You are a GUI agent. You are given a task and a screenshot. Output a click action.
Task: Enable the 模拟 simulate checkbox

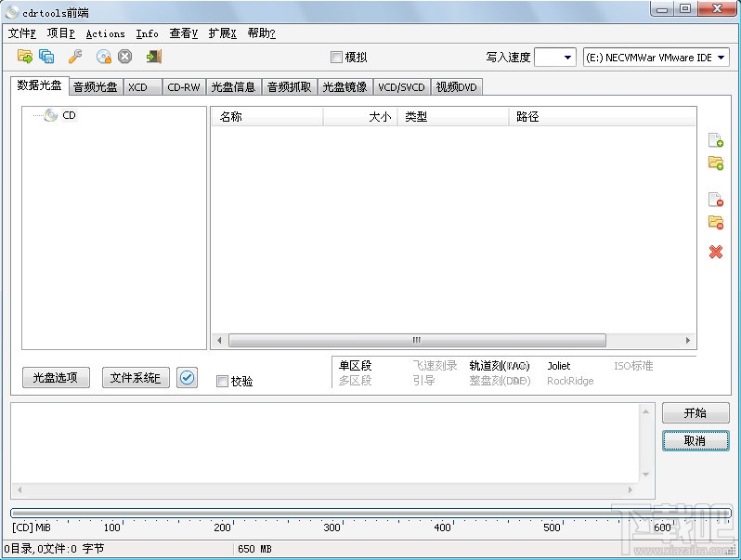tap(336, 58)
